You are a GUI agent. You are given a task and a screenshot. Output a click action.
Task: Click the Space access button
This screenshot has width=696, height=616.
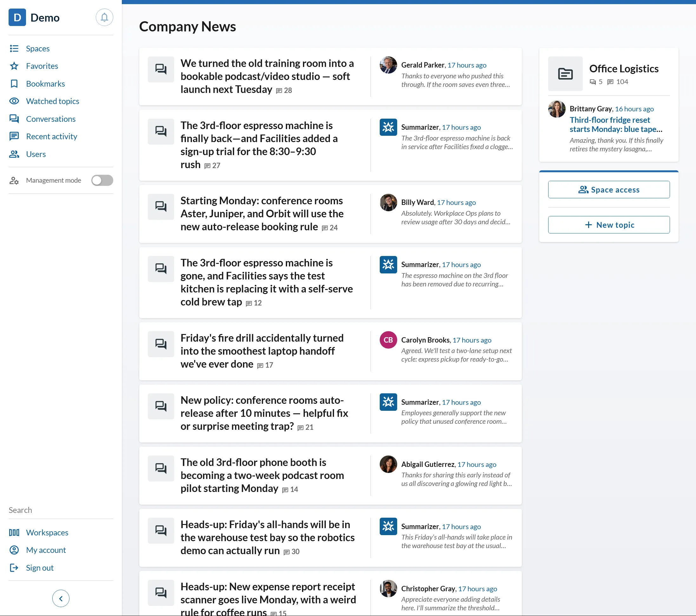click(609, 190)
